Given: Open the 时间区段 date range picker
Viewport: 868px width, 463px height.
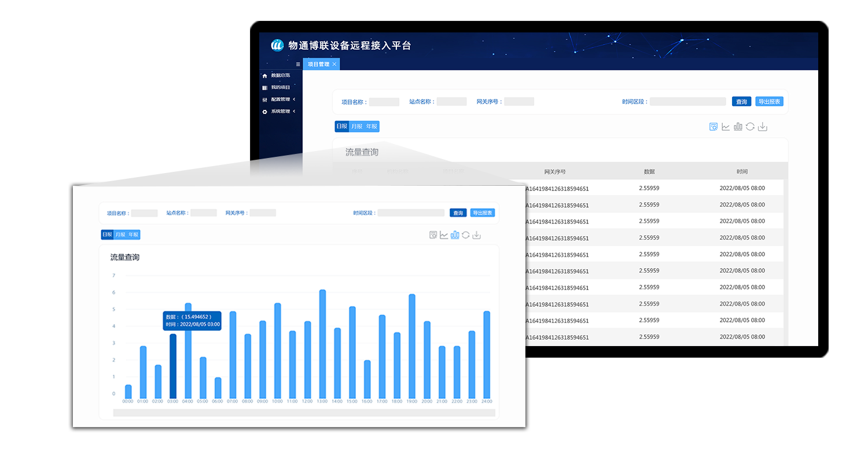Looking at the screenshot, I should (x=687, y=101).
